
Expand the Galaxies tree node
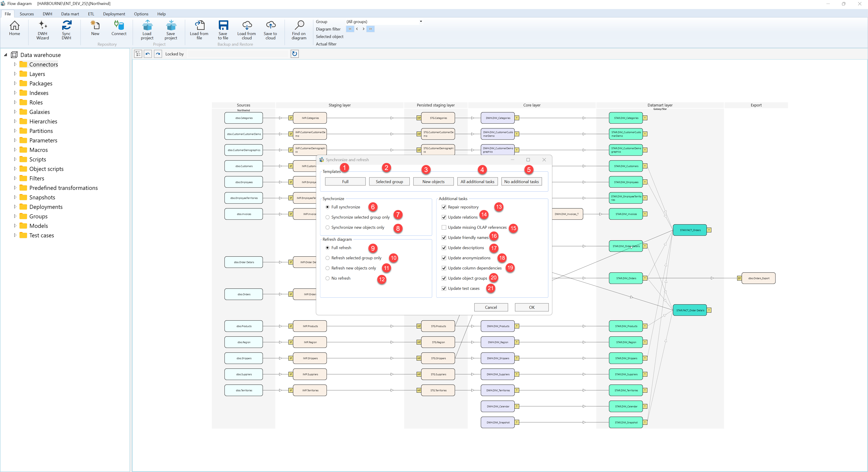pos(15,112)
